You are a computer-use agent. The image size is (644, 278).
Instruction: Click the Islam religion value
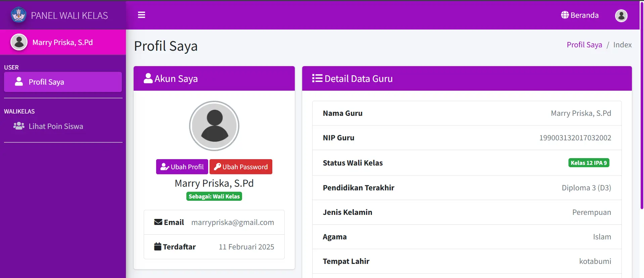coord(602,237)
